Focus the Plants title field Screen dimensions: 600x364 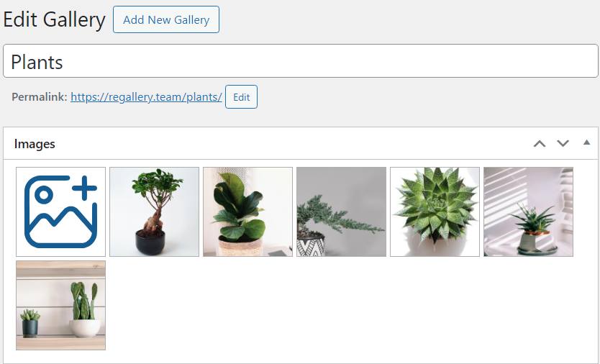click(301, 61)
